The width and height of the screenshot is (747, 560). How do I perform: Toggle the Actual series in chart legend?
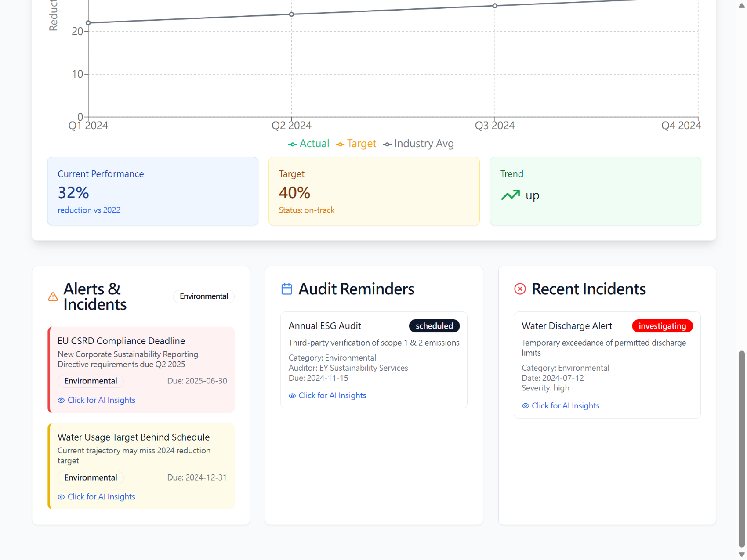(x=309, y=144)
